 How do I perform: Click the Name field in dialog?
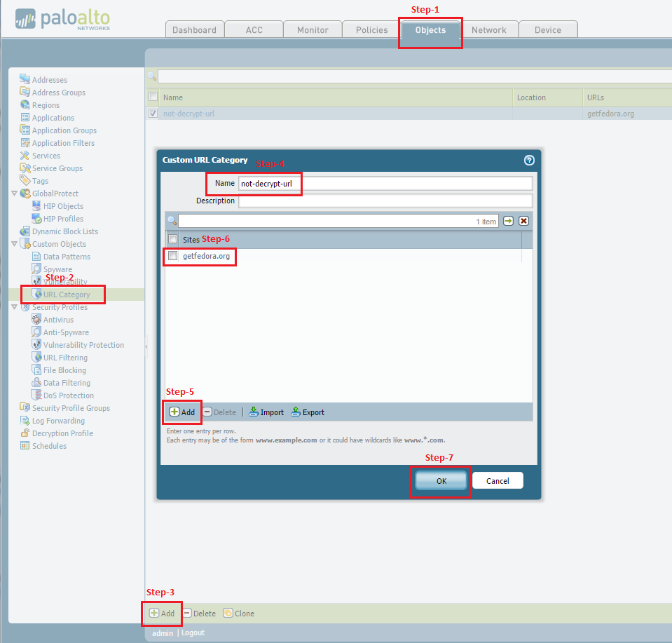click(x=385, y=183)
